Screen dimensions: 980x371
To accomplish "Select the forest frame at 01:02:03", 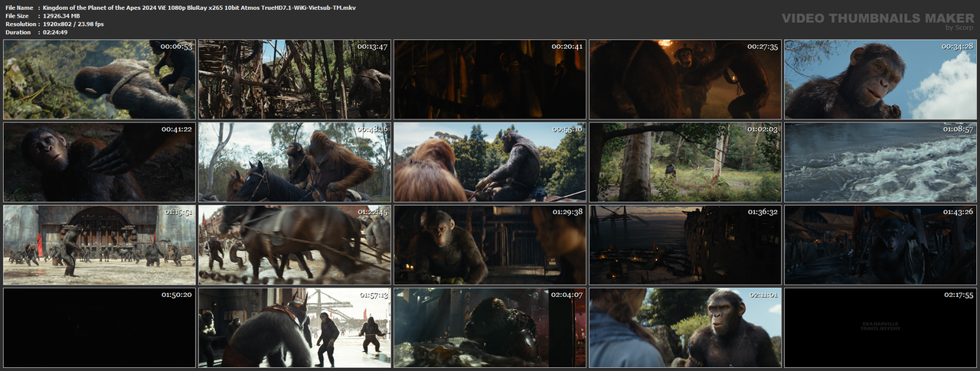I will tap(685, 162).
